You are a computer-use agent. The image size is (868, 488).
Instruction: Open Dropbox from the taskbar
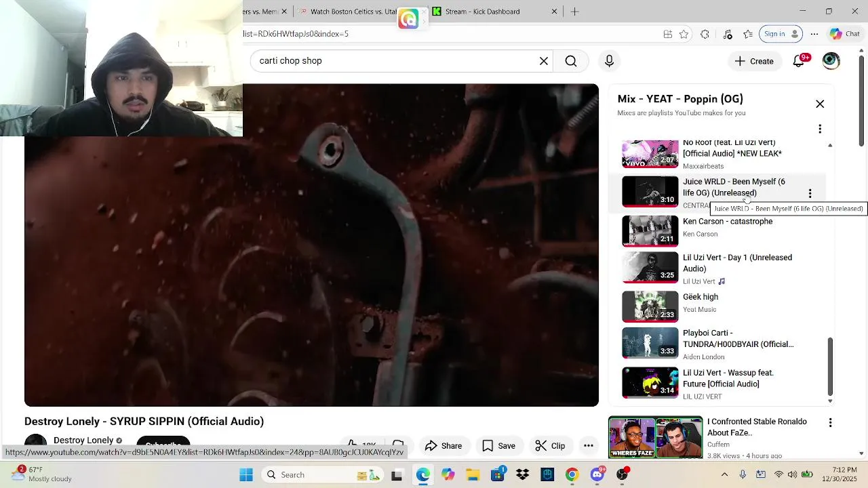click(x=523, y=474)
